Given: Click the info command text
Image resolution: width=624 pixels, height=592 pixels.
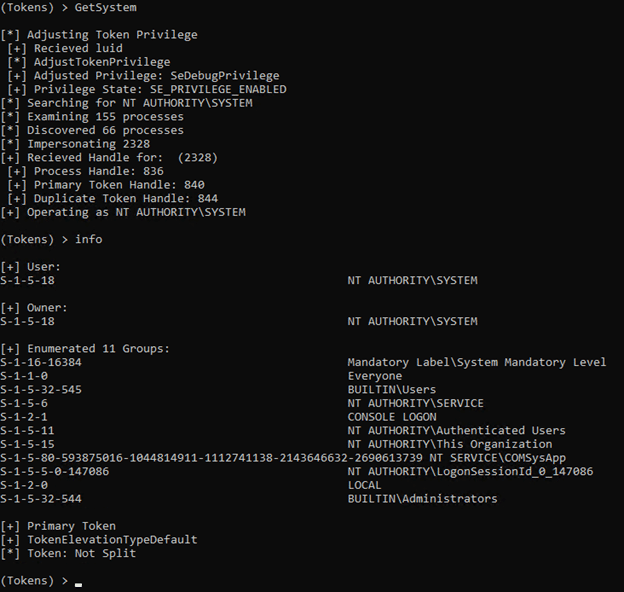Looking at the screenshot, I should click(89, 239).
